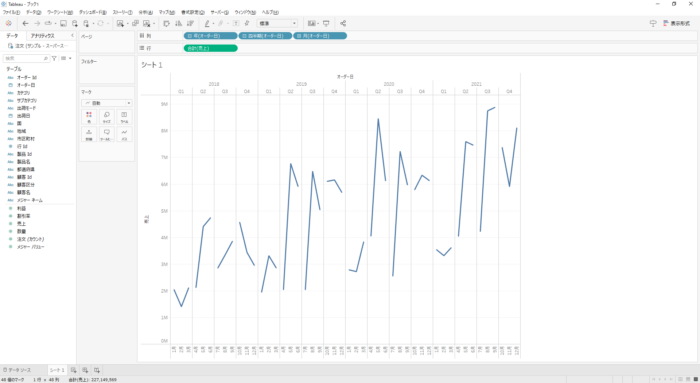Open the 分析 menu
700x383 pixels.
click(x=146, y=12)
